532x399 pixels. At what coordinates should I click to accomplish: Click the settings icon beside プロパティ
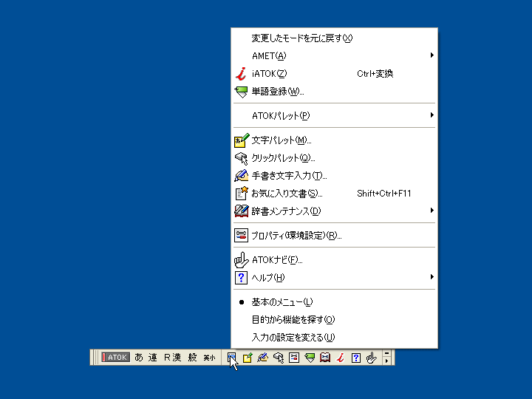coord(241,236)
